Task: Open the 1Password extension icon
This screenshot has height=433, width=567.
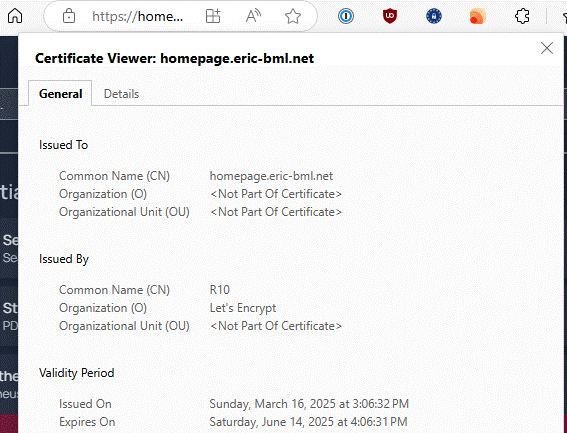Action: (x=346, y=16)
